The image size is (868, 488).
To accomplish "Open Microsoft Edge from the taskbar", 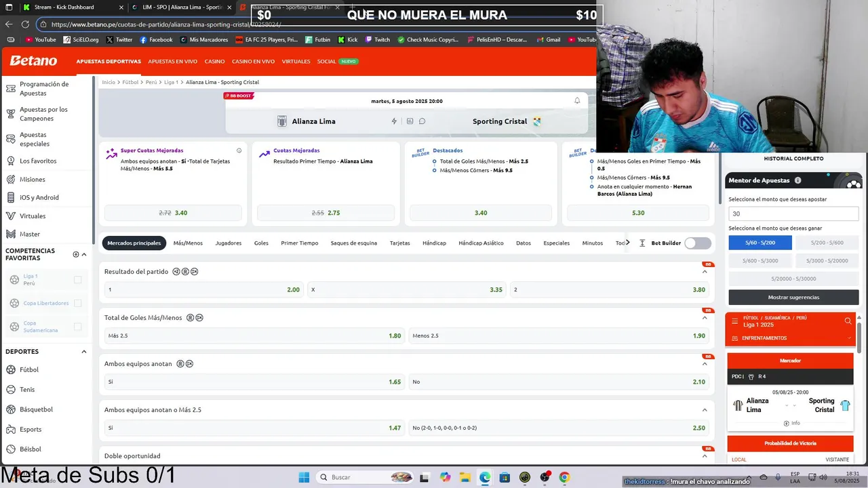I will 485,477.
